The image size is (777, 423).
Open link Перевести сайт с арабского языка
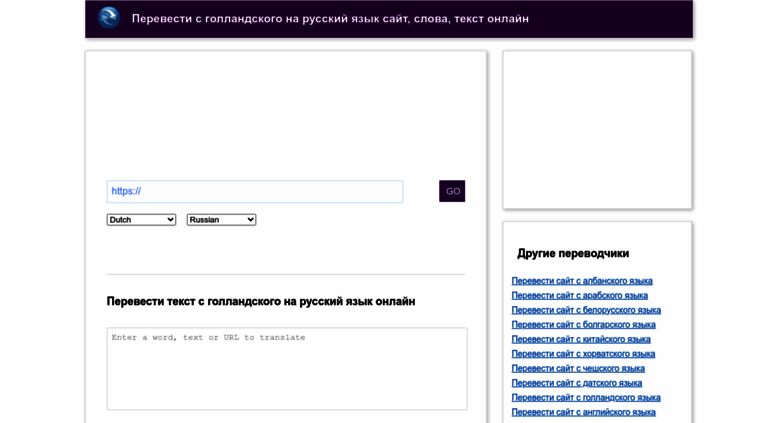tap(579, 296)
